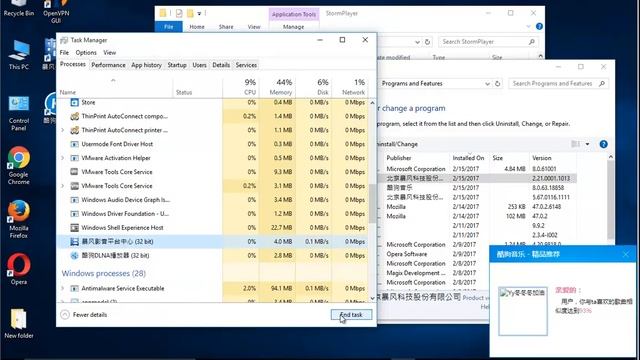Screen dimensions: 640x360
Task: Open StormPlayer address bar history dropdown
Action: 417,42
